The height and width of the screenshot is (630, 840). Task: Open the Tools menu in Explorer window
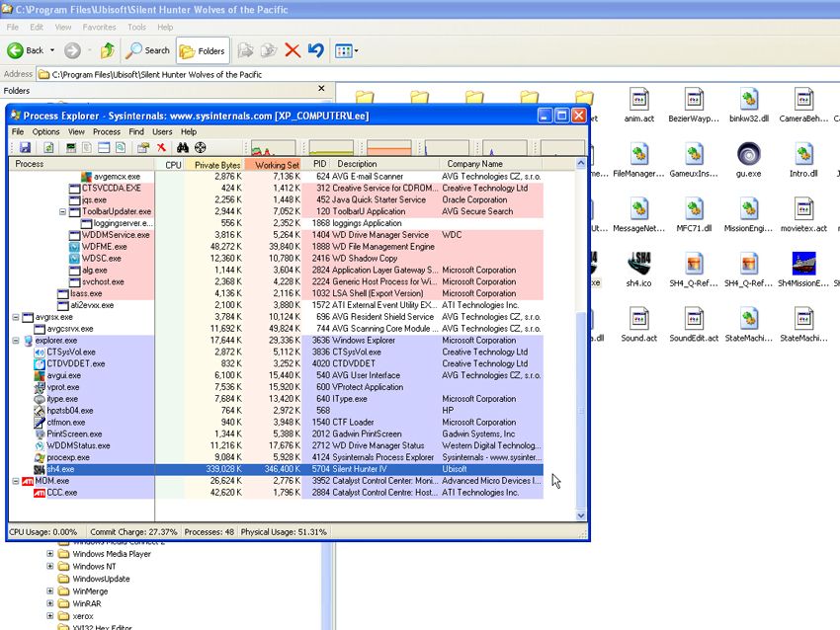tap(136, 27)
